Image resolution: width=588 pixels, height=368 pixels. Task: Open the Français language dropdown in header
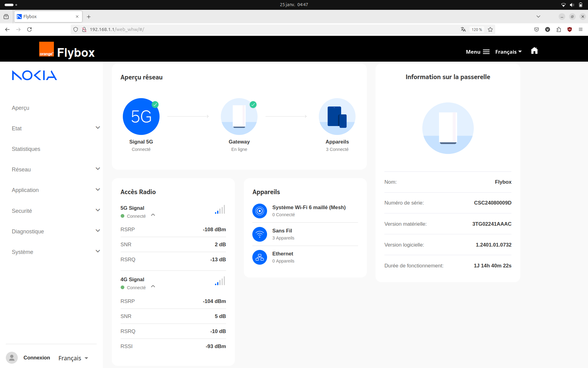click(x=508, y=52)
